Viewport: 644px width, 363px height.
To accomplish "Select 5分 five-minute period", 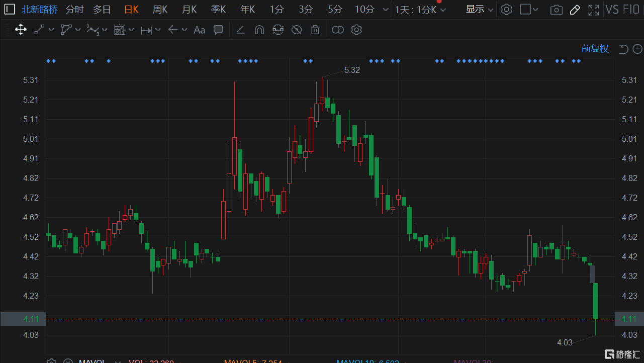I will point(335,9).
